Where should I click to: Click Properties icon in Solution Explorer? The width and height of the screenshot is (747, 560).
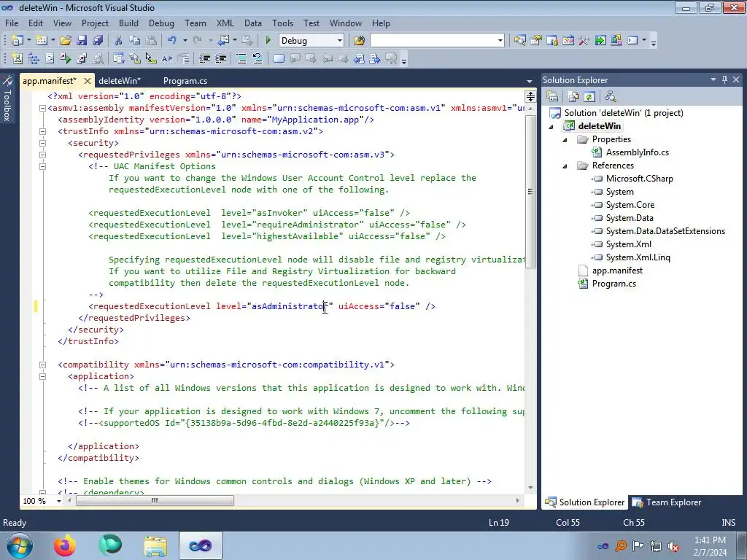(x=553, y=97)
